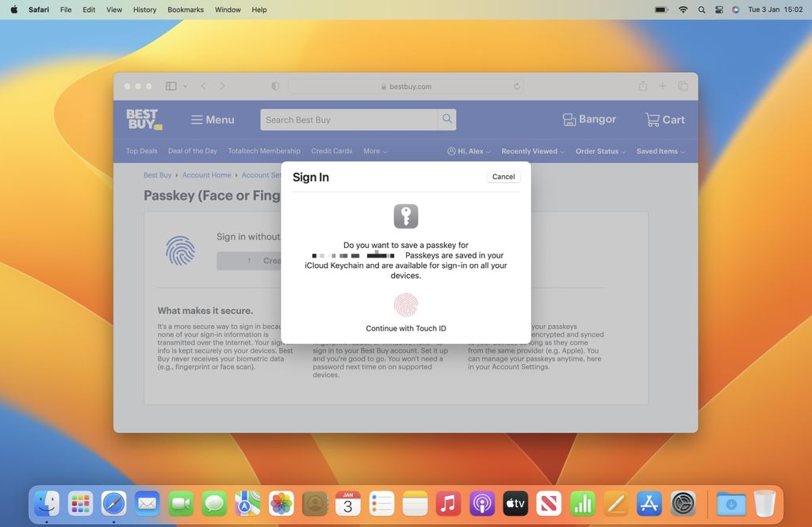
Task: Click the Share icon in Safari's toolbar
Action: [643, 86]
